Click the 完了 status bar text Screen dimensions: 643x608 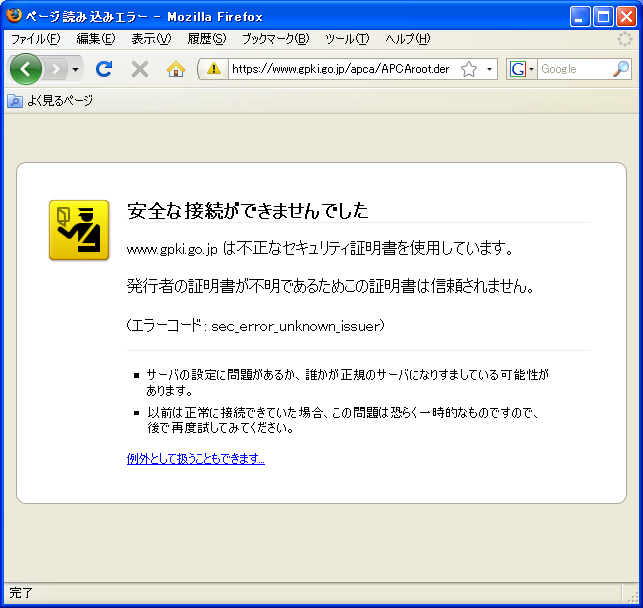coord(21,593)
